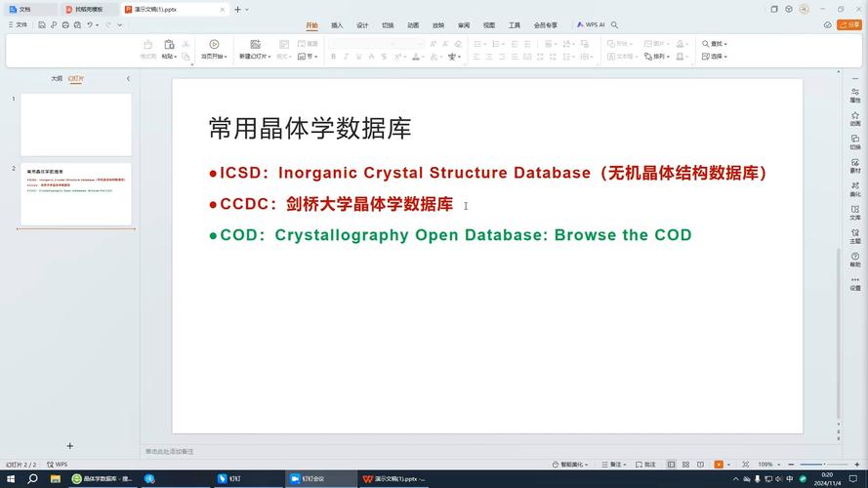Viewport: 868px width, 488px height.
Task: Open the File menu
Action: pos(18,25)
